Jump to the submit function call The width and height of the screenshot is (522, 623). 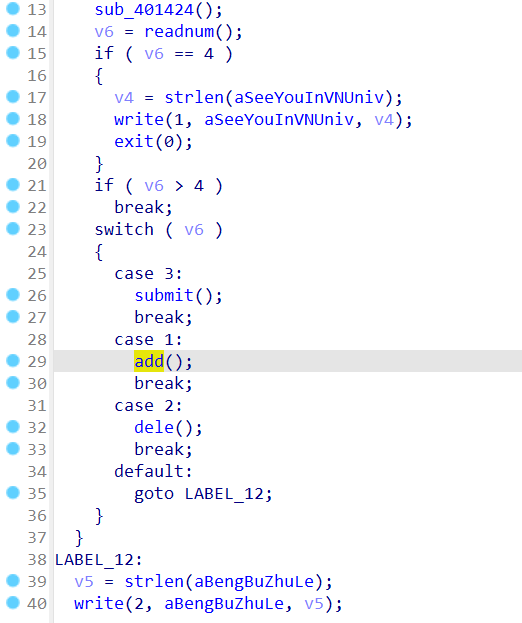point(164,295)
